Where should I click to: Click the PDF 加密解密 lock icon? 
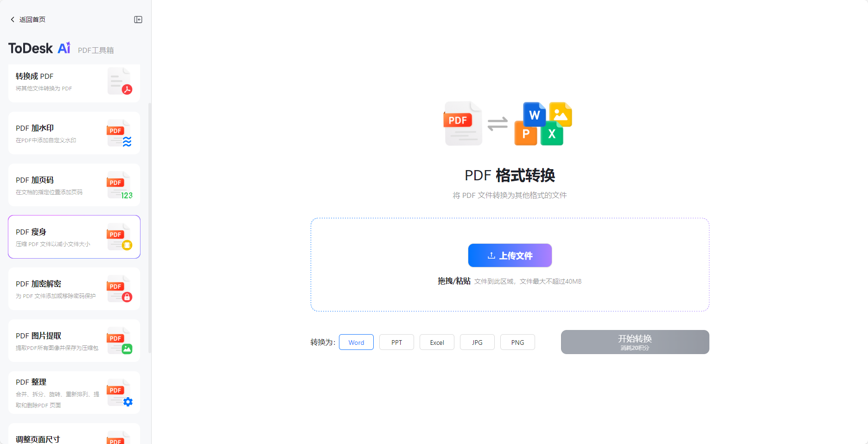coord(120,289)
